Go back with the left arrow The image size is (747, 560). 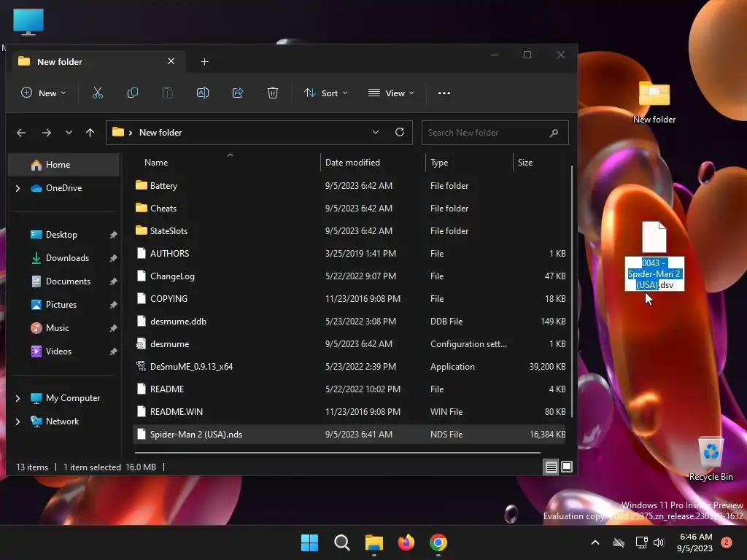[x=21, y=133]
